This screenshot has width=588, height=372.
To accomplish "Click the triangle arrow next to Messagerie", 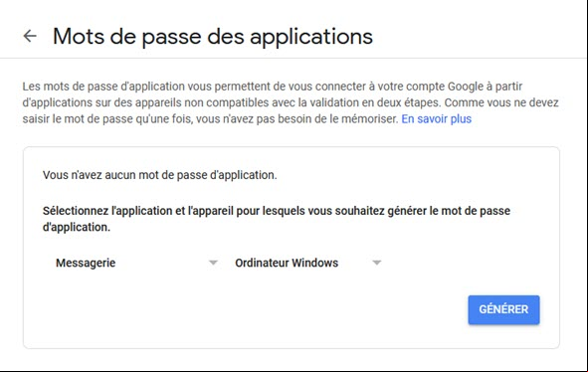I will pyautogui.click(x=213, y=263).
